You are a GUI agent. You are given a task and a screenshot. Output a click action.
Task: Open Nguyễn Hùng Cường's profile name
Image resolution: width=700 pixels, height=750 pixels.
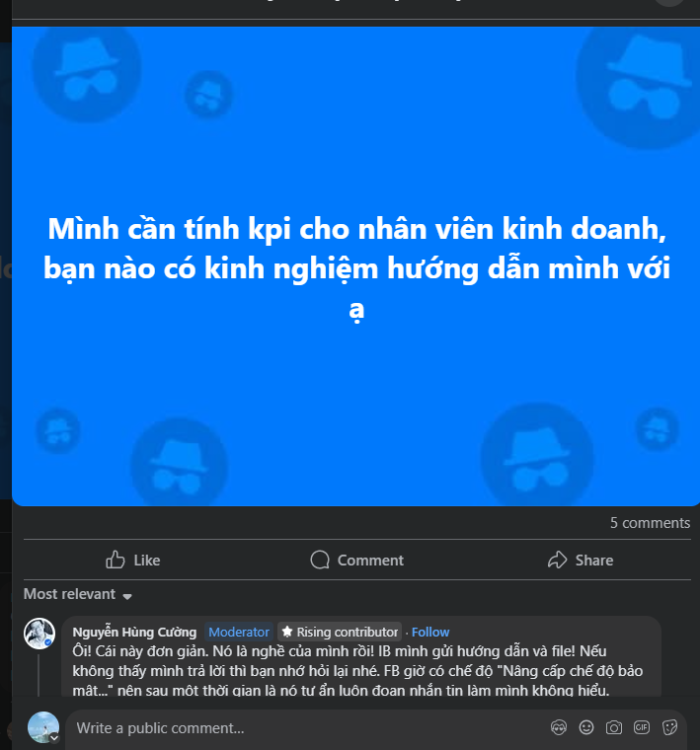134,632
